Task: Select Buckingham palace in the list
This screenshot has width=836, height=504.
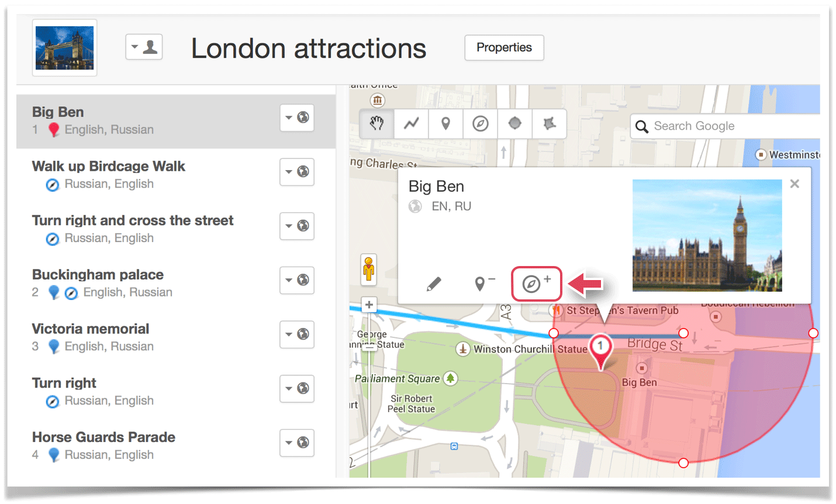Action: click(176, 284)
